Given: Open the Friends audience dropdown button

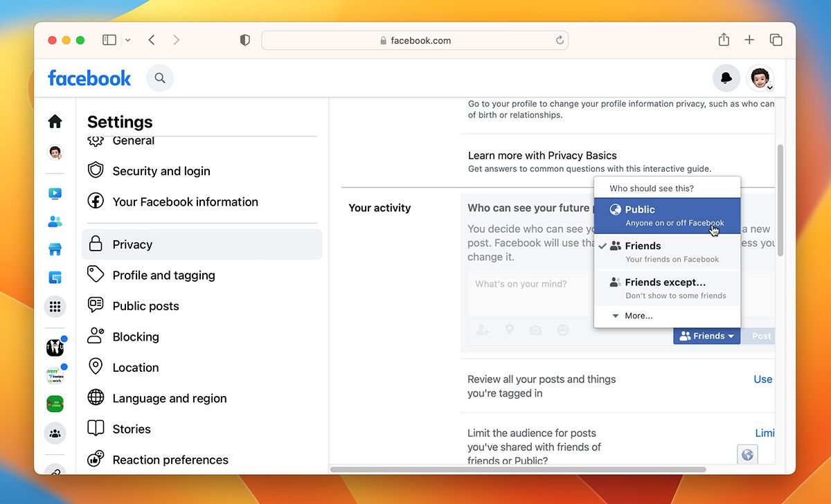Looking at the screenshot, I should pyautogui.click(x=706, y=336).
